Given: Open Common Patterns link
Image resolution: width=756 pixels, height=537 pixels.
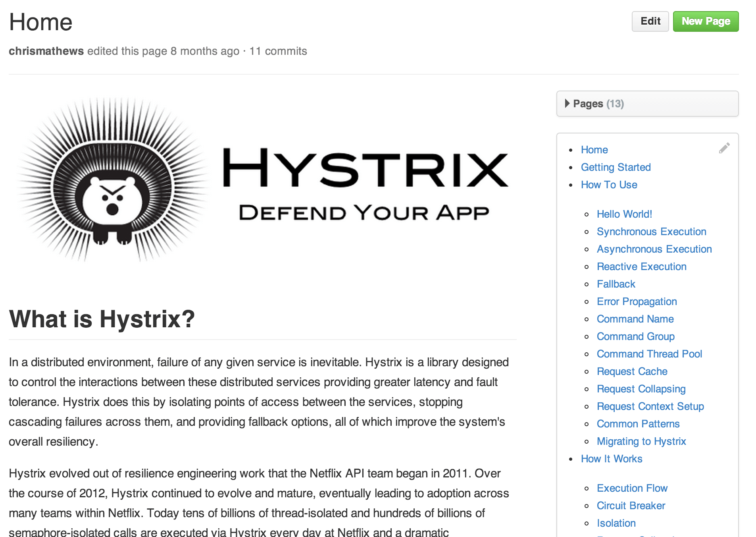Looking at the screenshot, I should click(x=638, y=424).
